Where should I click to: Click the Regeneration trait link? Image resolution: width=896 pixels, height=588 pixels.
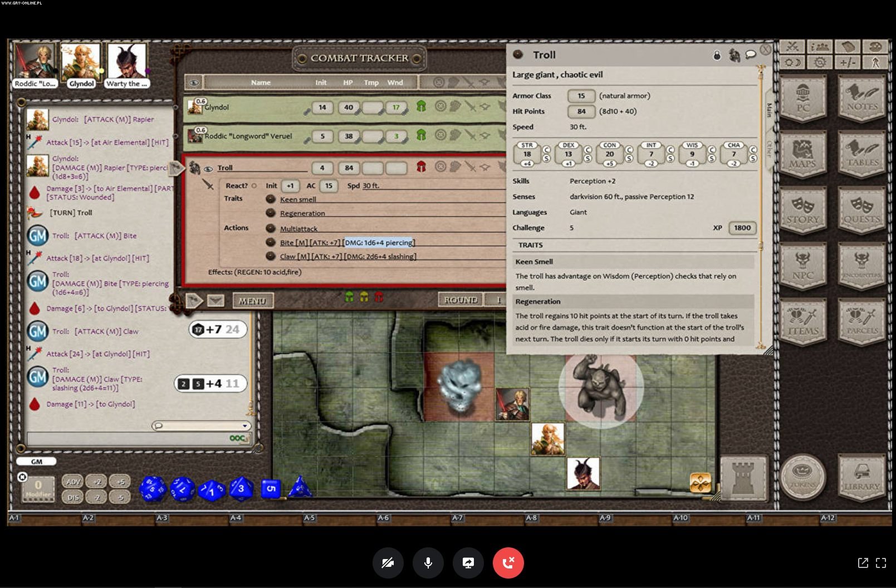pyautogui.click(x=302, y=213)
